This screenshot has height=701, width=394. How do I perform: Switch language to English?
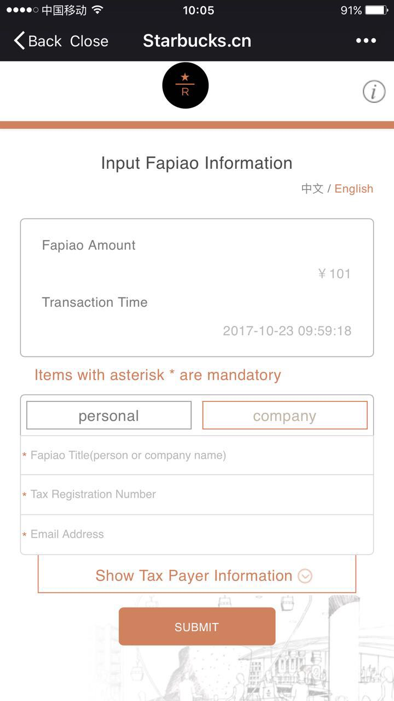(354, 189)
